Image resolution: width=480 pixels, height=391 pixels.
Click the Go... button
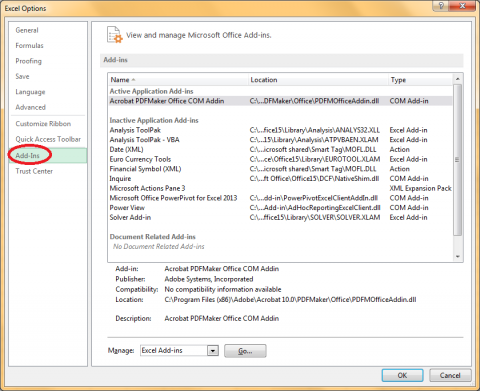245,351
